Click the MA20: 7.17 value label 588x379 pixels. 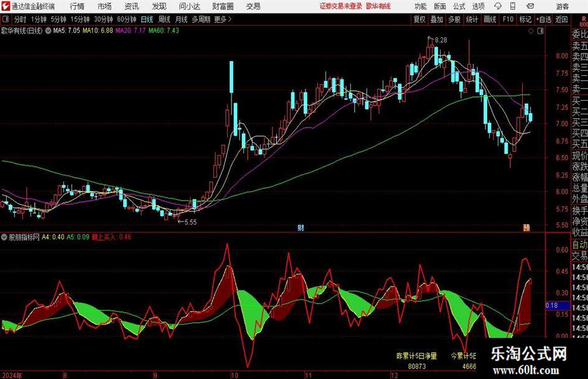pyautogui.click(x=130, y=30)
